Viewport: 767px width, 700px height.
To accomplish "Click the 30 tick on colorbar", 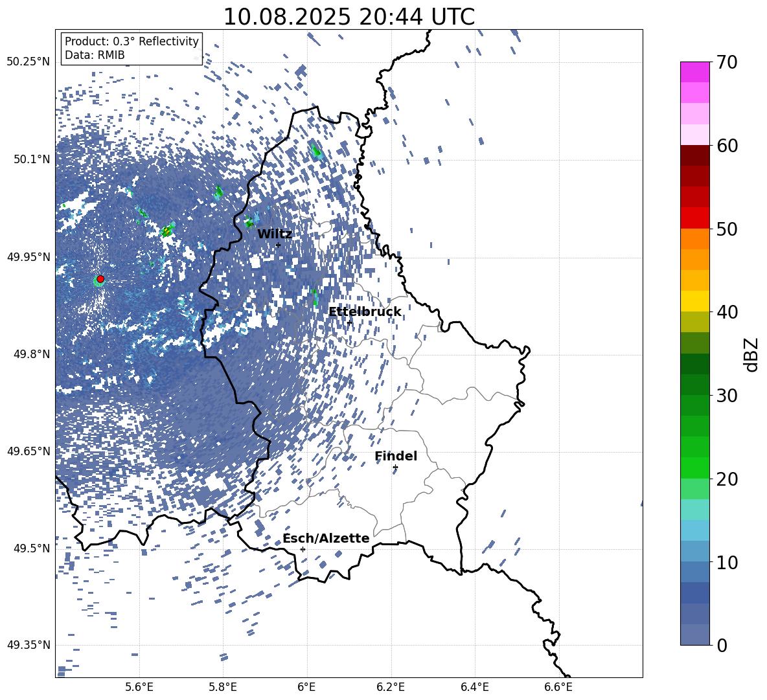I will click(727, 396).
